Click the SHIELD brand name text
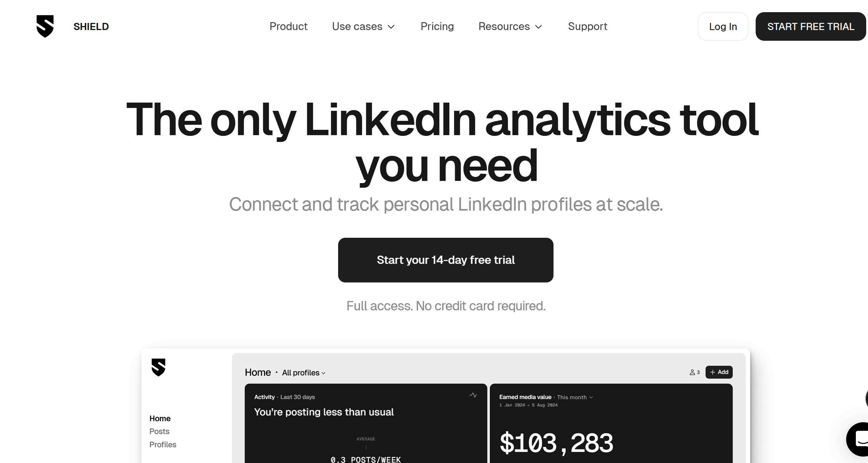This screenshot has height=463, width=868. [91, 26]
